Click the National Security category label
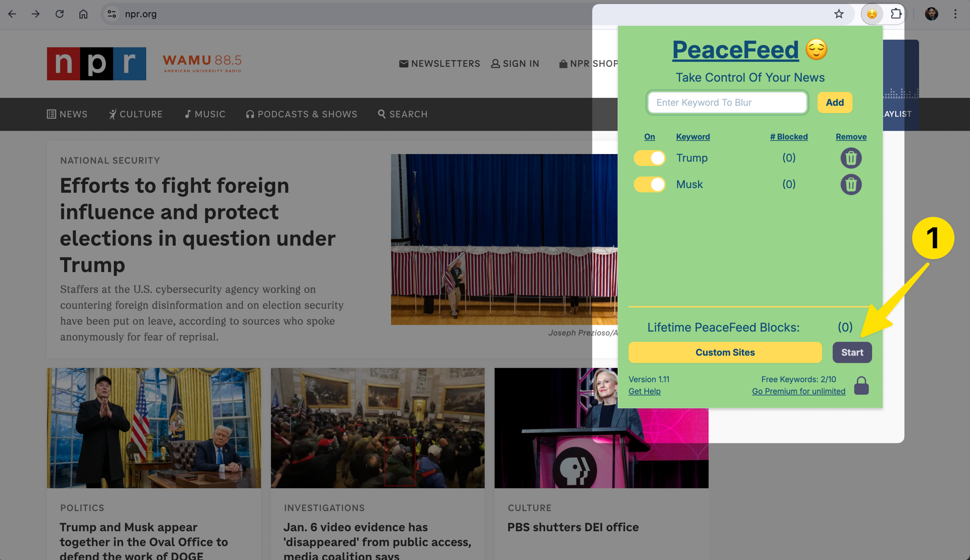Viewport: 970px width, 560px height. coord(110,161)
